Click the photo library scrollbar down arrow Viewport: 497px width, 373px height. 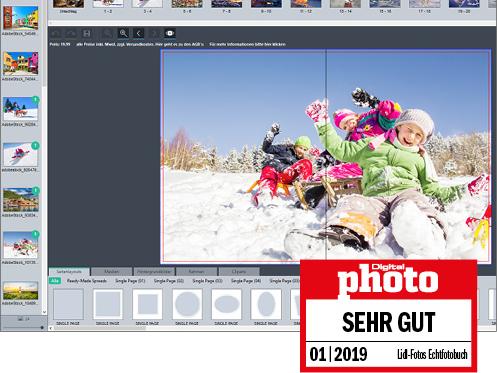(44, 312)
